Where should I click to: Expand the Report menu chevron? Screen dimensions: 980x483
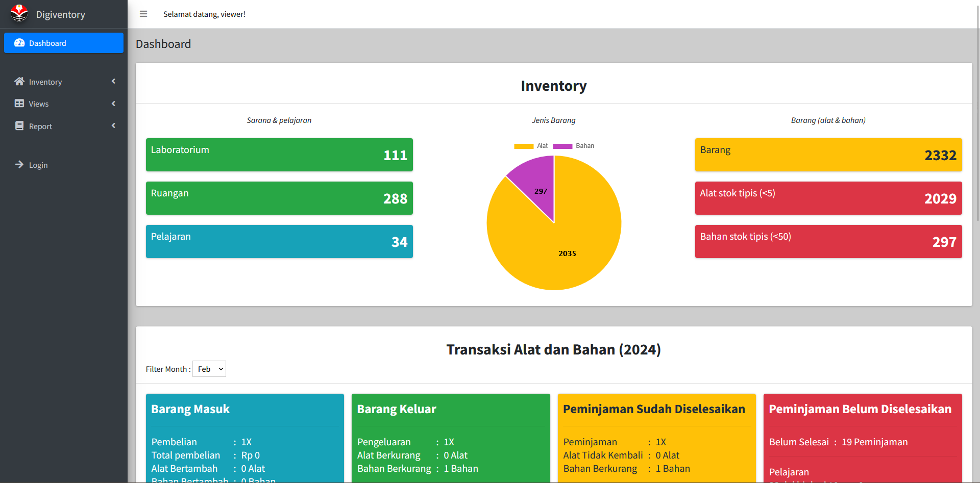[113, 126]
